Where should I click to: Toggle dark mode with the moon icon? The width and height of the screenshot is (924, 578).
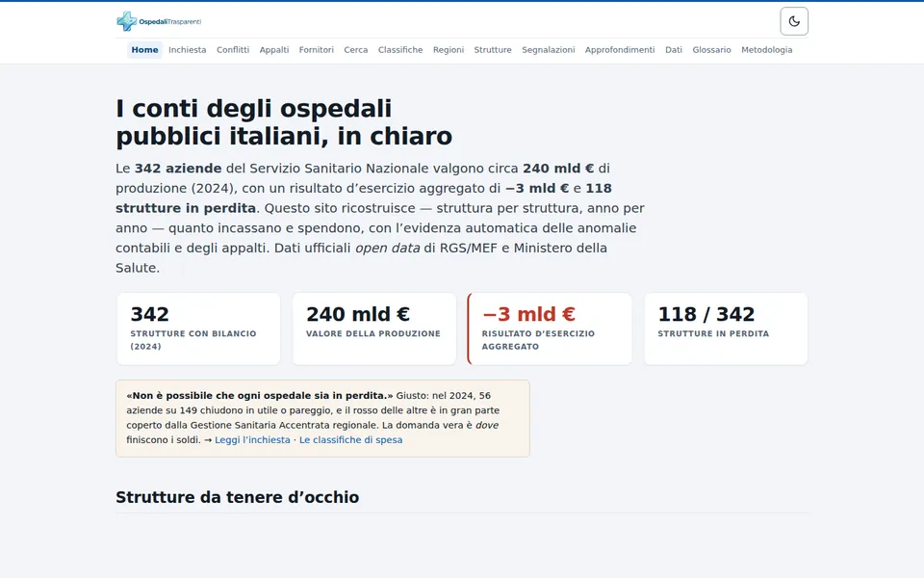(794, 21)
